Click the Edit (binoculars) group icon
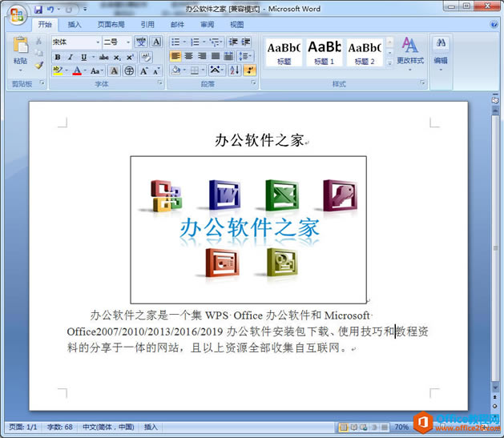The height and width of the screenshot is (438, 504). 441,43
